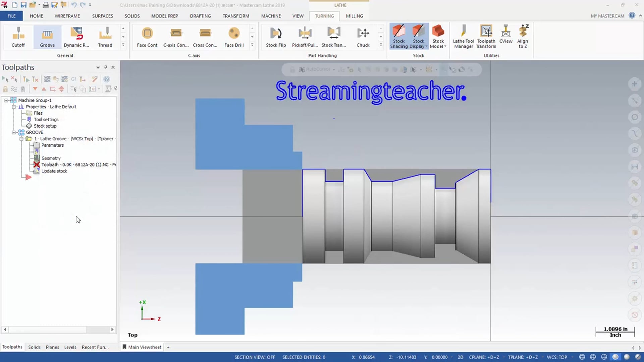This screenshot has height=362, width=644.
Task: Pin the Toolpaths panel
Action: 105,67
